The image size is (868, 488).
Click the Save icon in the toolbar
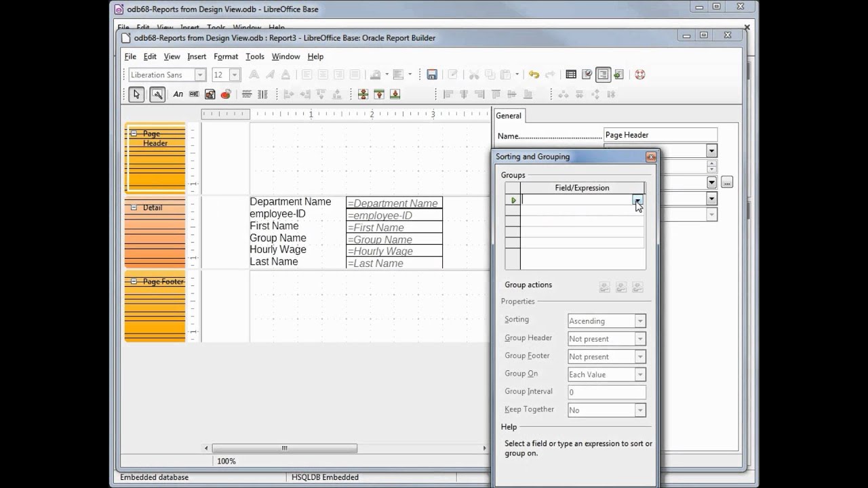point(432,75)
